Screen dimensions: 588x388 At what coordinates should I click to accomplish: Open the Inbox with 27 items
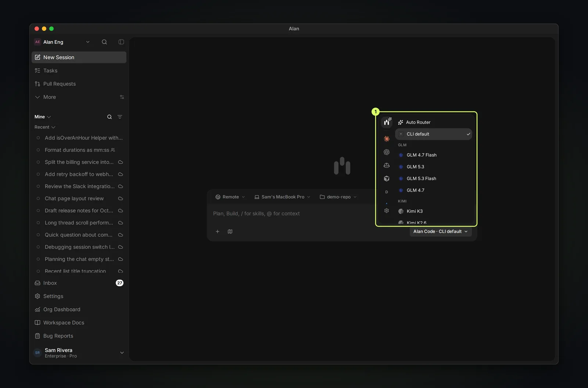79,283
